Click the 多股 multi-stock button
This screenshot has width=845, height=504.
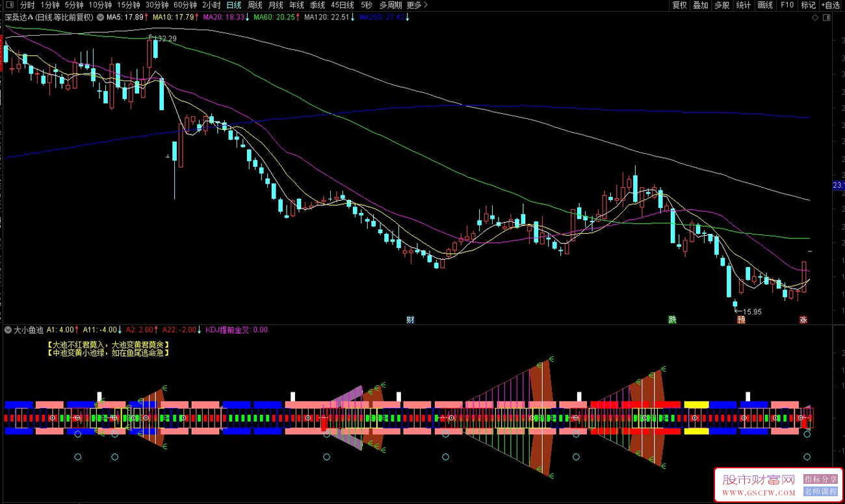pyautogui.click(x=722, y=5)
